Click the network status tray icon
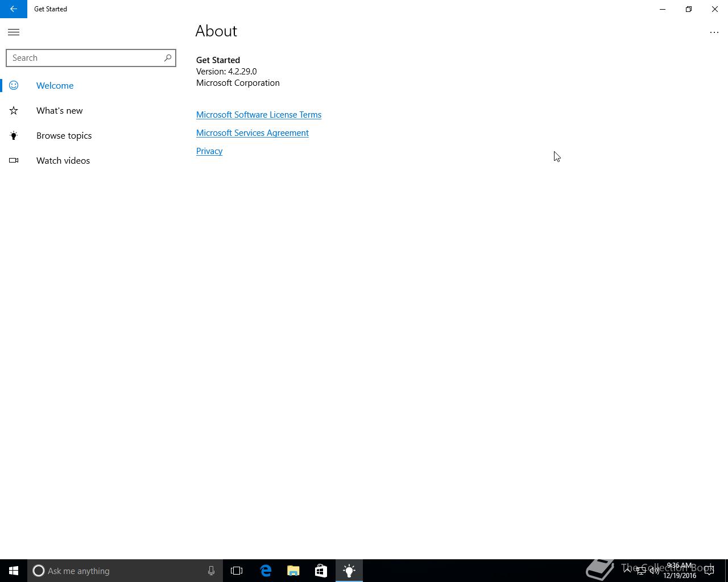 coord(641,571)
